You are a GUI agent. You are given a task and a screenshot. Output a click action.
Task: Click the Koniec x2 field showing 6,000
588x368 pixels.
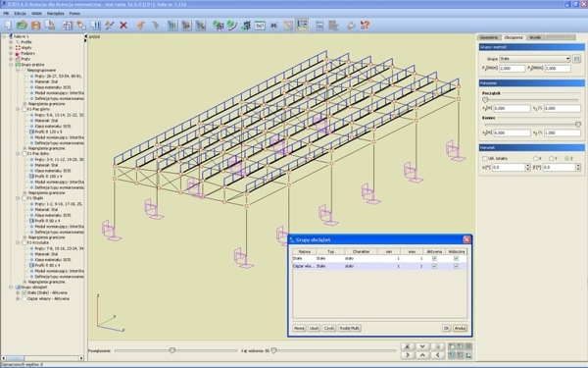pyautogui.click(x=512, y=132)
